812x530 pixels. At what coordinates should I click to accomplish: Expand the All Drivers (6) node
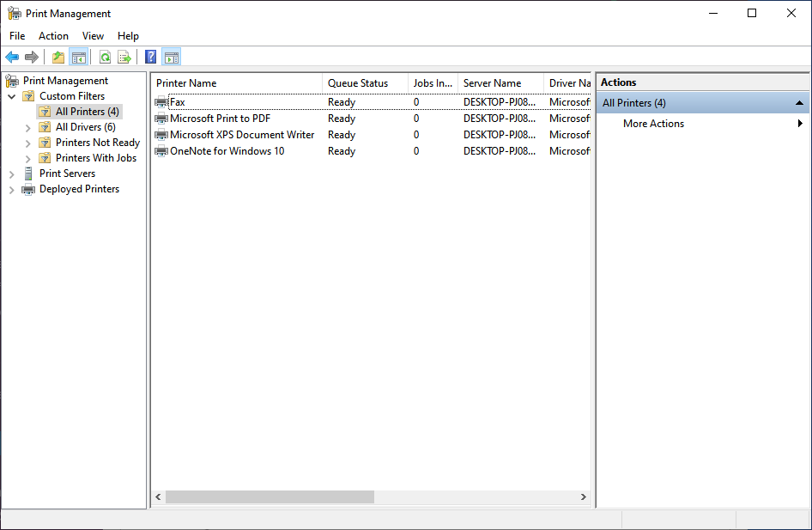pyautogui.click(x=28, y=128)
